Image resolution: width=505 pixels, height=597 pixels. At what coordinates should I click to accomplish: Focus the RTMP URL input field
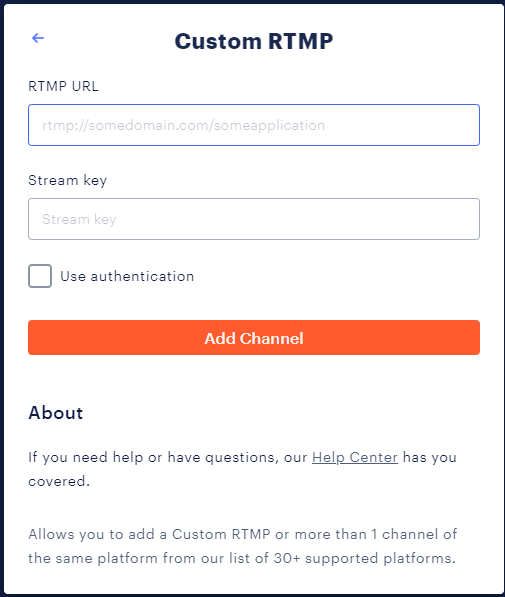pyautogui.click(x=254, y=125)
